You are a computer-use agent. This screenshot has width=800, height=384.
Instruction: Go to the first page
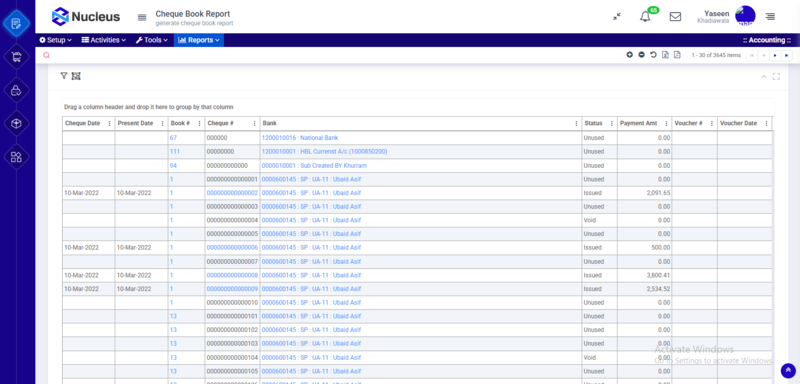coord(752,56)
